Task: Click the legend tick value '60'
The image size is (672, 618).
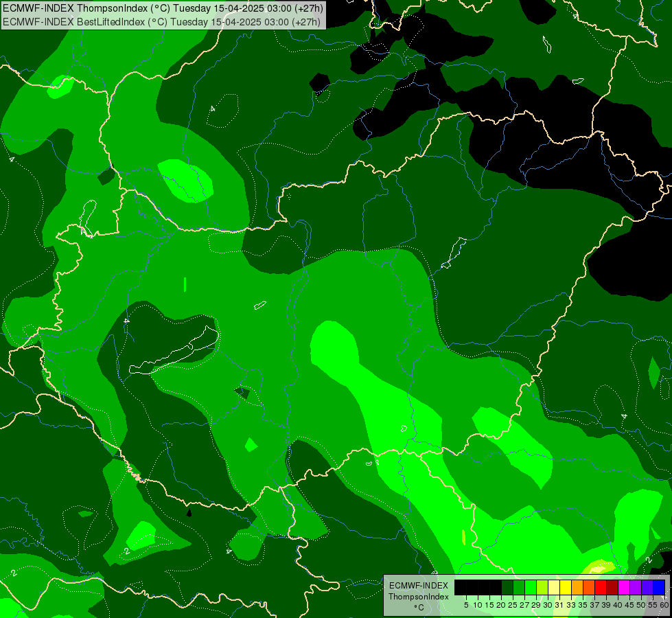Action: click(x=664, y=605)
